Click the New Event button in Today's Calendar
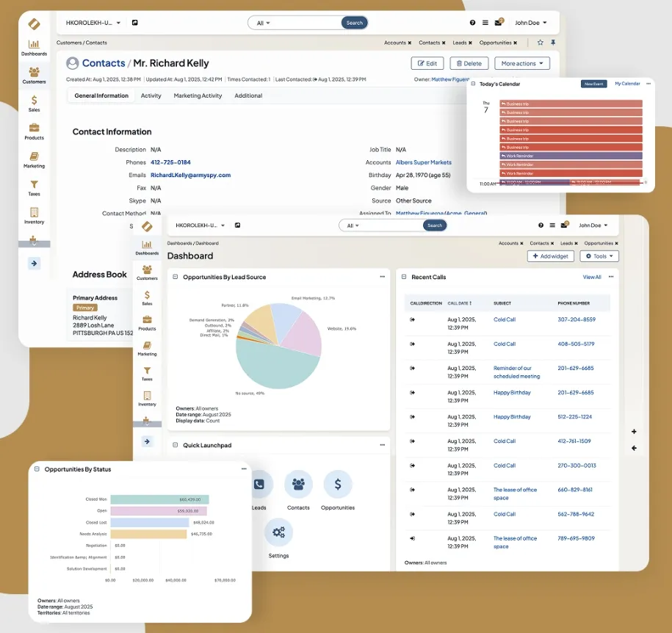672x633 pixels. (x=593, y=84)
